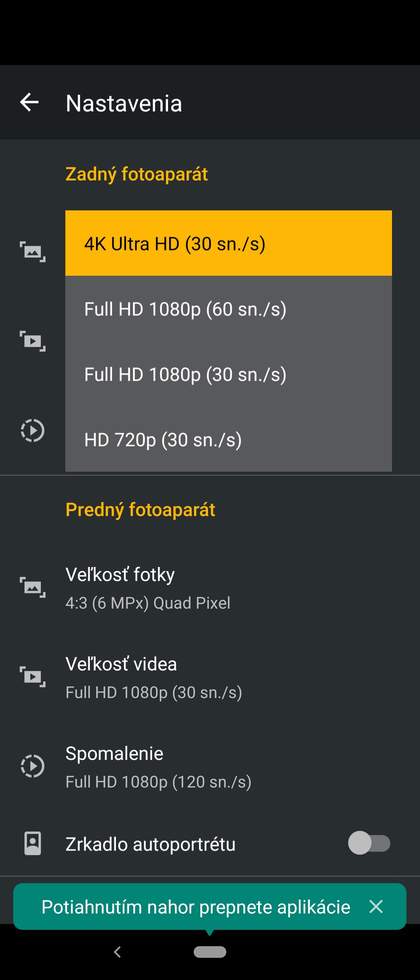
Task: Choose Full HD 1080p (60 sn./s) option
Action: click(229, 308)
